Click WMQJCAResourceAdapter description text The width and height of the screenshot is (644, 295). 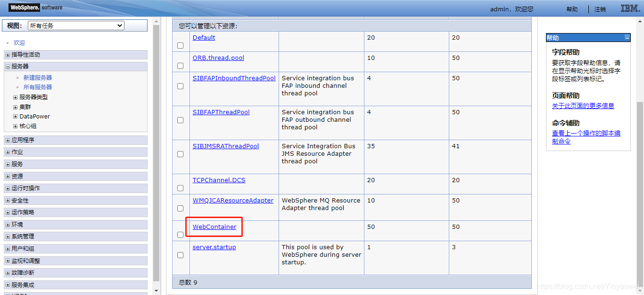click(x=321, y=204)
